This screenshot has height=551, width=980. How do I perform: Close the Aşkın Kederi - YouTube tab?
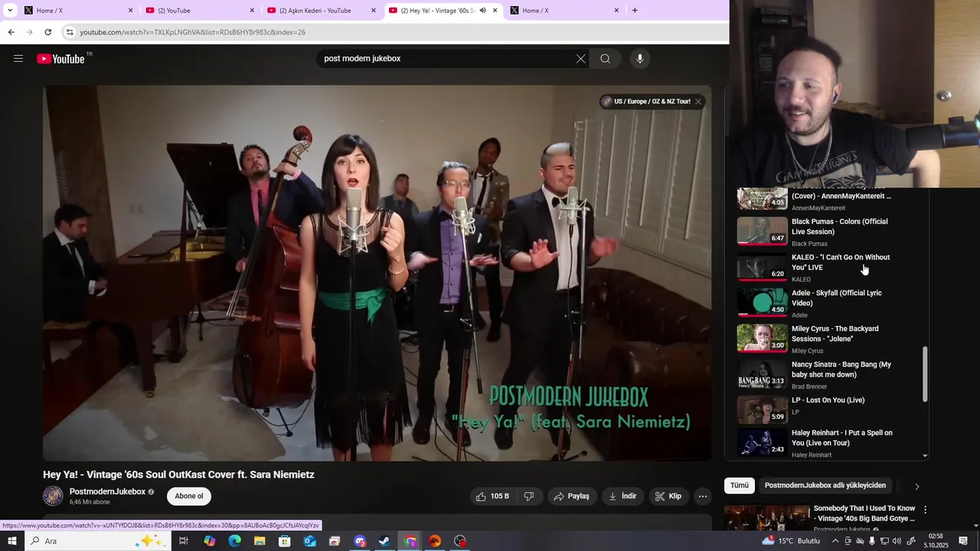coord(374,10)
